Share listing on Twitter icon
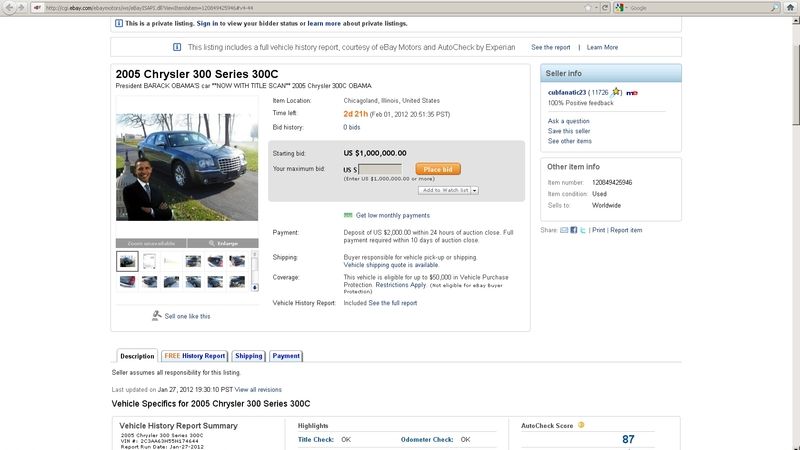This screenshot has height=450, width=800. coord(583,230)
